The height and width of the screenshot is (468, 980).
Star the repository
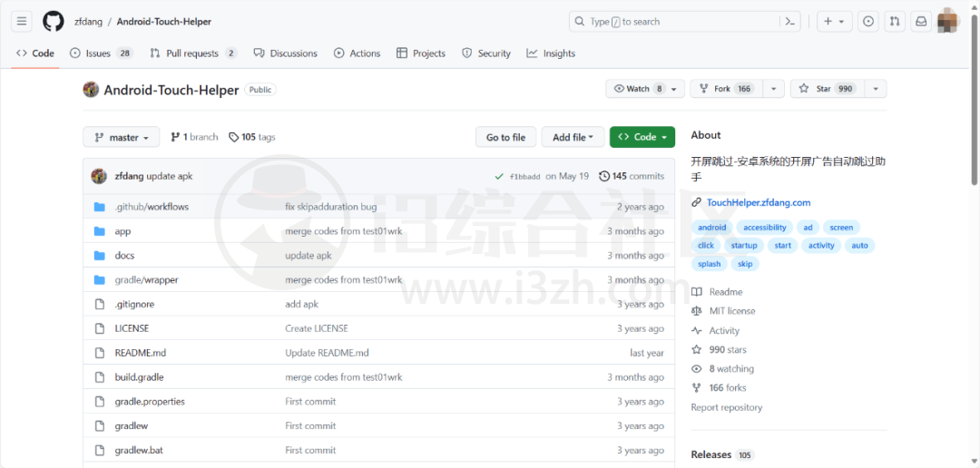point(828,89)
